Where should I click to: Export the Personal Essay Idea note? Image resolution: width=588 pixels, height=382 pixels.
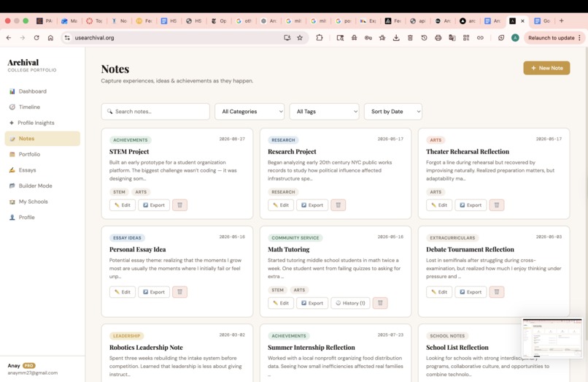[154, 292]
